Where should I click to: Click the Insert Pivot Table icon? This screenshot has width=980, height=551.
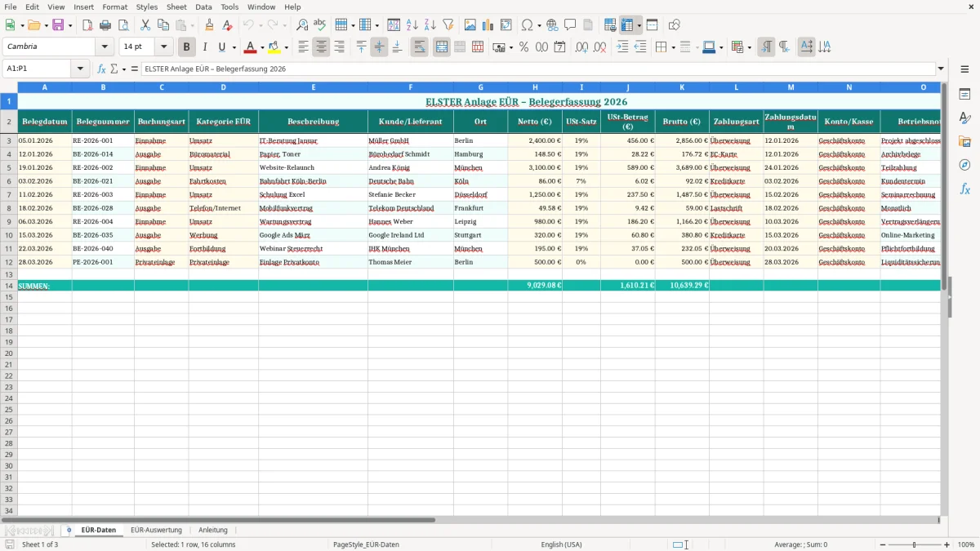tap(506, 25)
